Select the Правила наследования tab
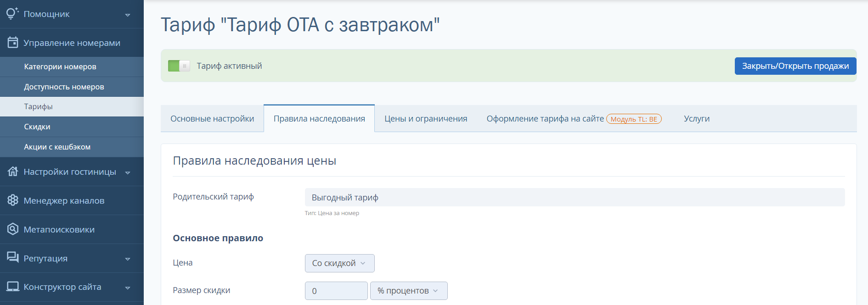Image resolution: width=868 pixels, height=305 pixels. (x=319, y=119)
